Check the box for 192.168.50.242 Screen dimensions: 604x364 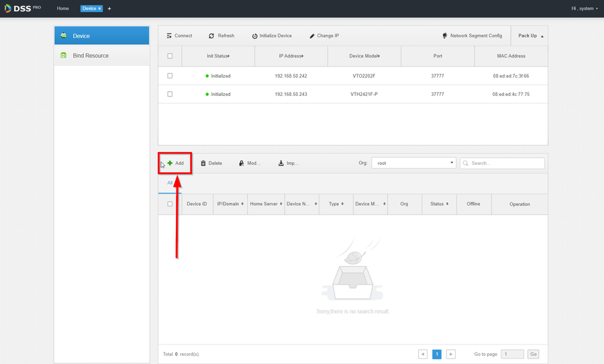click(x=170, y=76)
